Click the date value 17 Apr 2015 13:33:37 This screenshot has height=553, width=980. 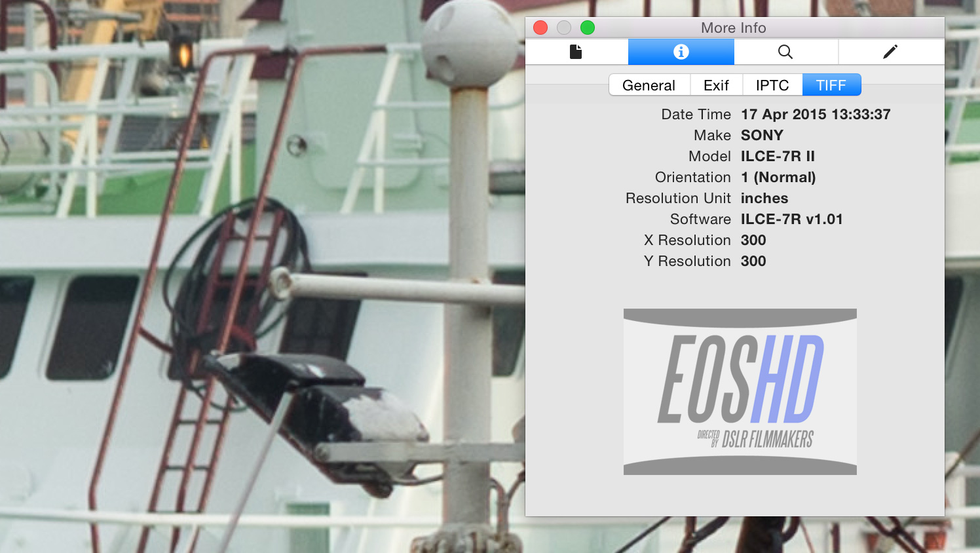coord(816,114)
